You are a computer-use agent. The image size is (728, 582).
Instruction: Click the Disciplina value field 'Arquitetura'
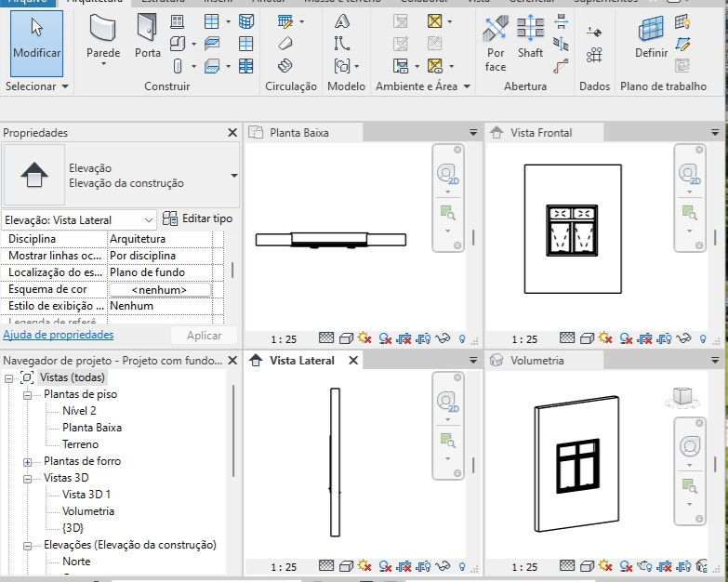pyautogui.click(x=160, y=239)
